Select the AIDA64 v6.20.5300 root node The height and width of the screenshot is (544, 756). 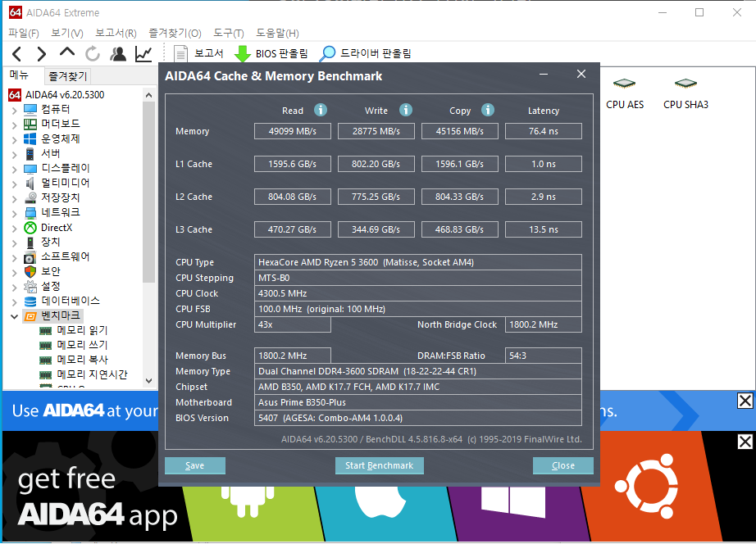(65, 95)
